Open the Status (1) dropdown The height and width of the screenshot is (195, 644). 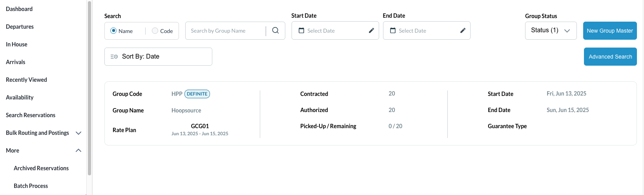(x=551, y=31)
